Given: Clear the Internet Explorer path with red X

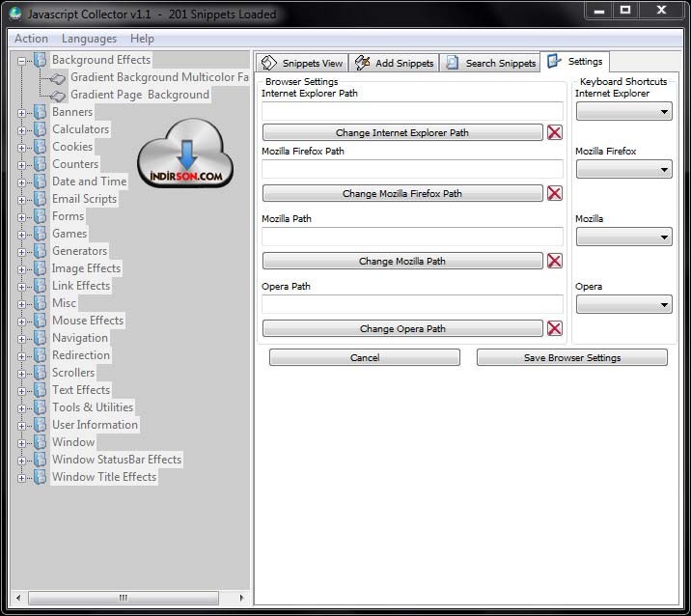Looking at the screenshot, I should coord(554,132).
